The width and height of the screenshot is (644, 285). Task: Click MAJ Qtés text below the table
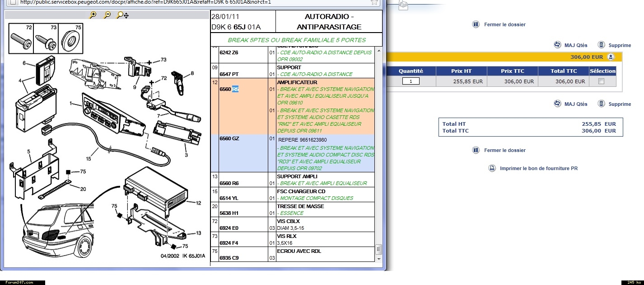point(576,104)
